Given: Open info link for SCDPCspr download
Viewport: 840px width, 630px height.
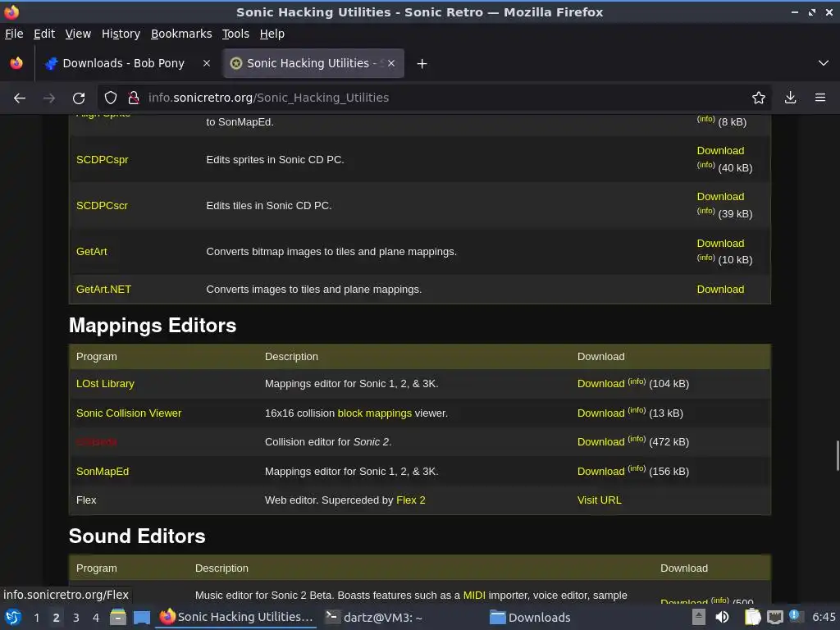Looking at the screenshot, I should [x=706, y=165].
